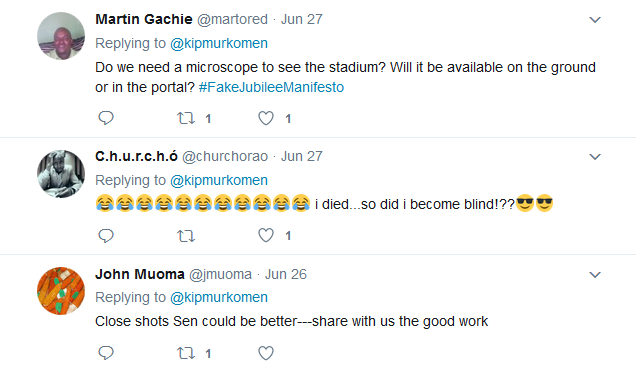Retweet John Muoma's 'Close shots' tweet
This screenshot has height=368, width=636.
[x=186, y=353]
